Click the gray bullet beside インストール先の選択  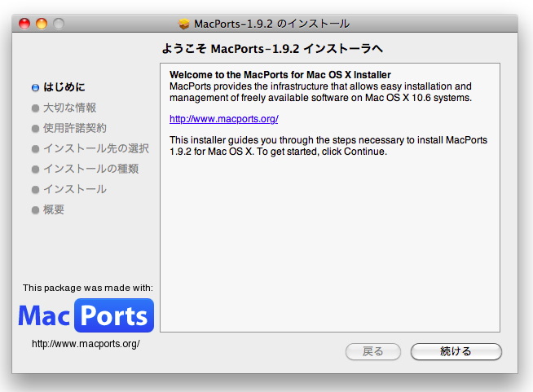click(x=35, y=149)
